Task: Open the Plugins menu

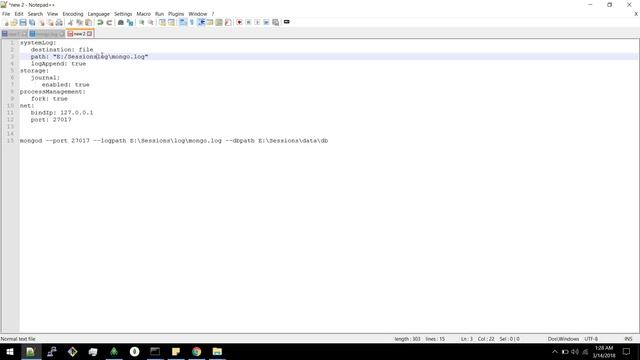Action: (176, 14)
